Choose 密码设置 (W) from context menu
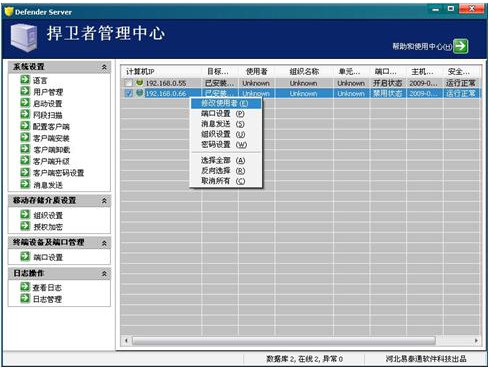489x368 pixels. tap(226, 145)
